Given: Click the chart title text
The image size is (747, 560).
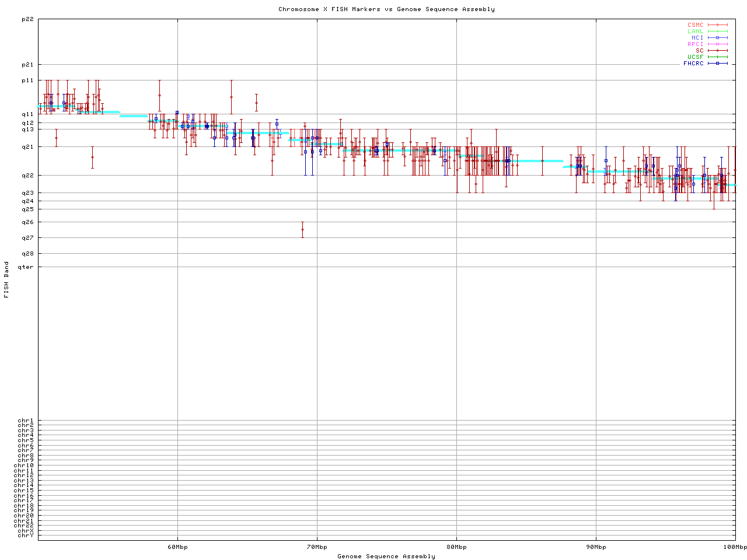Looking at the screenshot, I should (x=386, y=9).
